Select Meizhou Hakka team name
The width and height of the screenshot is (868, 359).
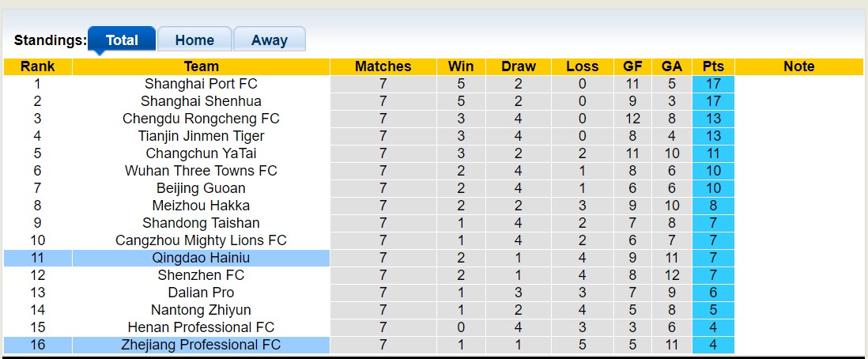tap(201, 206)
